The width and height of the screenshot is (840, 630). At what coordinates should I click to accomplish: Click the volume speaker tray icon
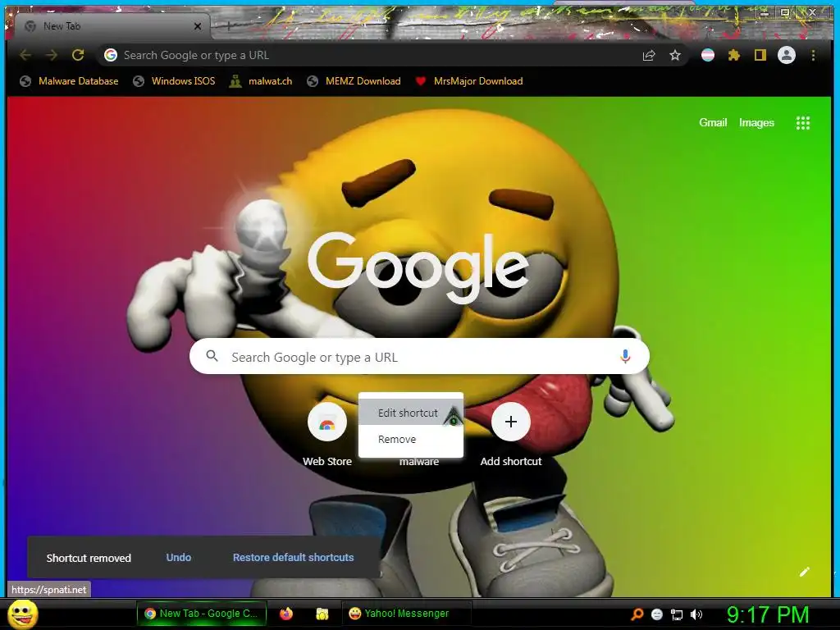click(x=696, y=614)
